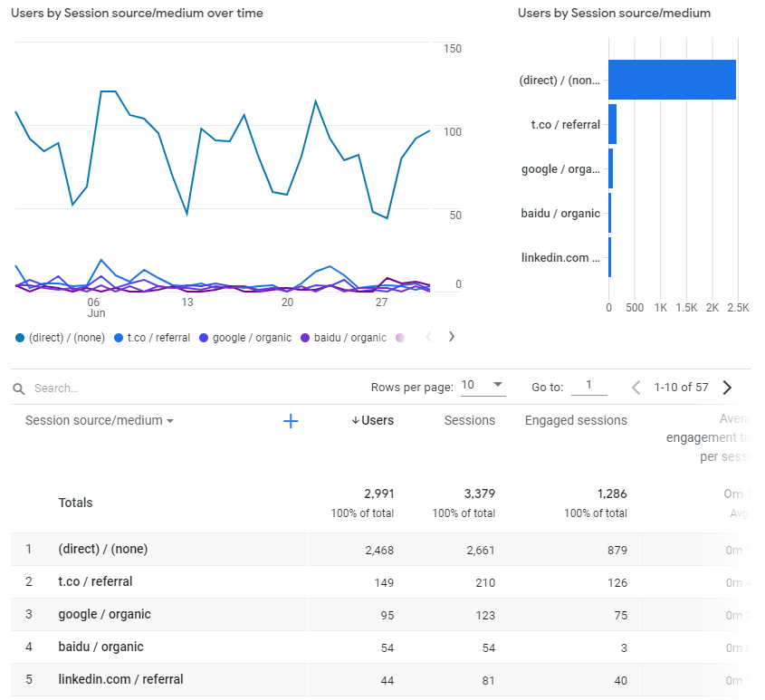Show next legend items arrow
765x700 pixels.
pyautogui.click(x=451, y=337)
